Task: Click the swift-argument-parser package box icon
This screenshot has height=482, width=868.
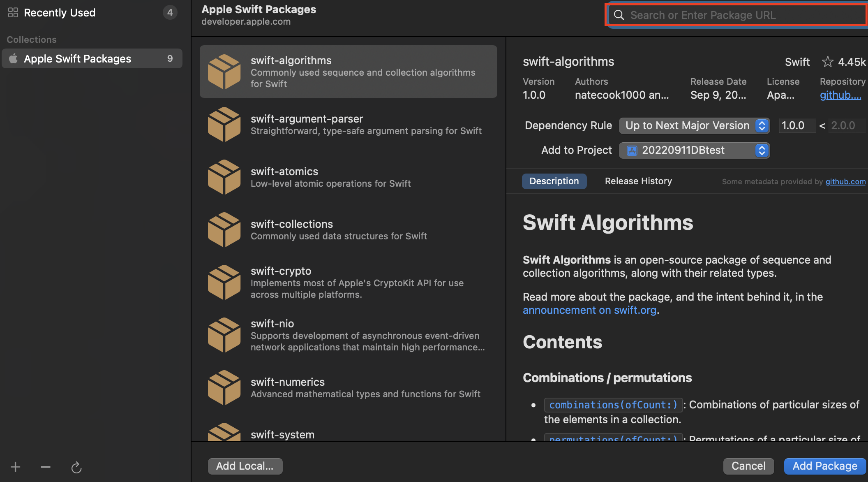Action: coord(224,124)
